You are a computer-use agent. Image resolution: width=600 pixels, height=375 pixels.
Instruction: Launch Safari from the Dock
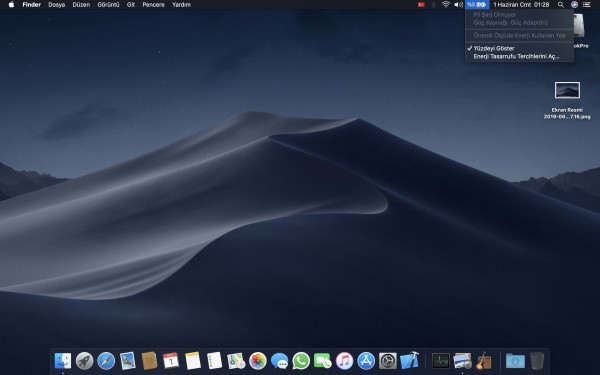pos(106,361)
